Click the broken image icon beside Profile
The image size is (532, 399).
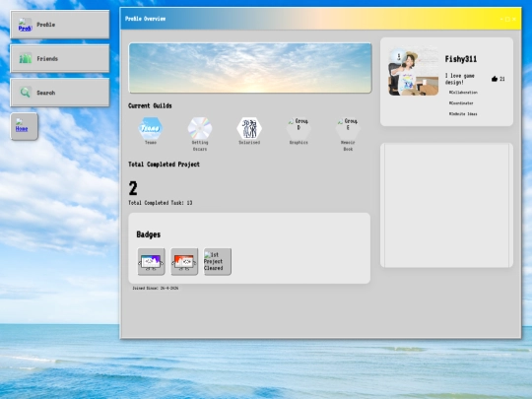tap(25, 25)
